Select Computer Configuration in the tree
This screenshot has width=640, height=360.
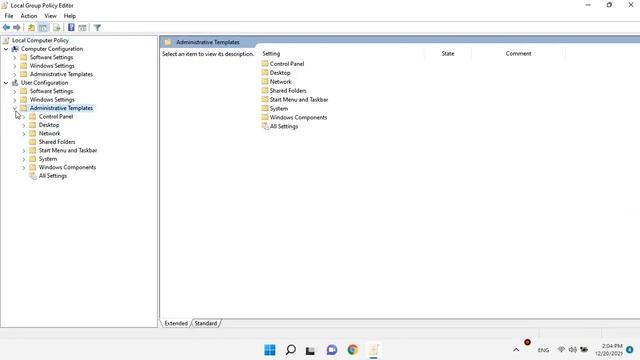tap(52, 49)
